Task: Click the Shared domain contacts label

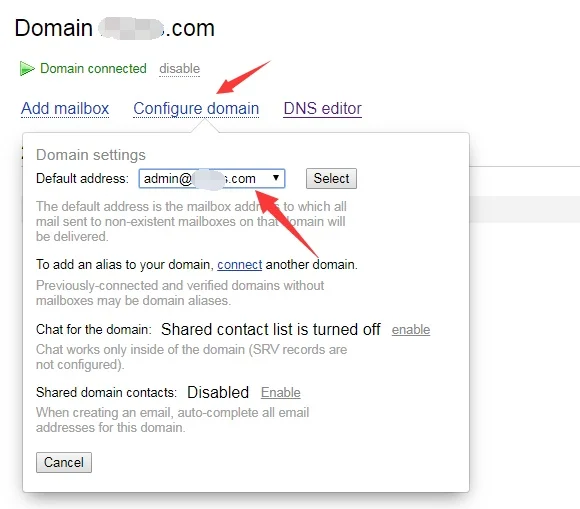Action: click(x=107, y=392)
